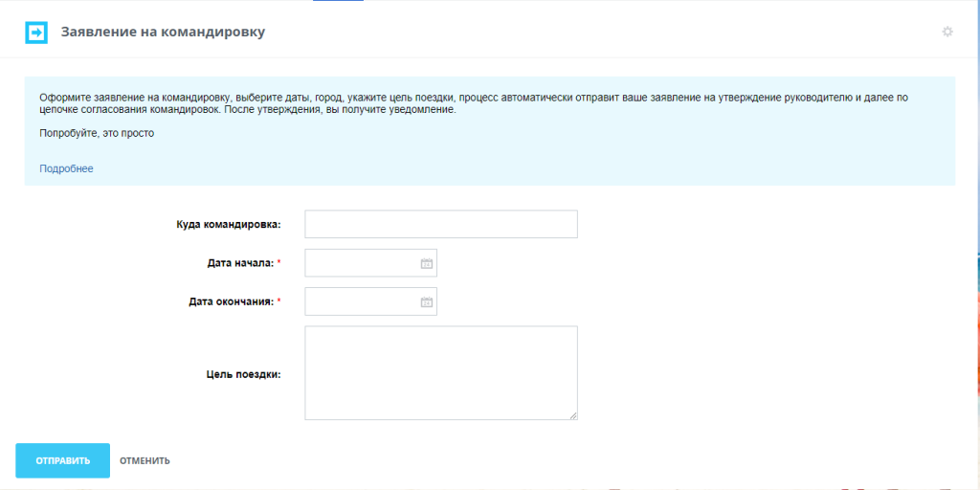Open settings via the gear icon
Image resolution: width=980 pixels, height=490 pixels.
[947, 32]
